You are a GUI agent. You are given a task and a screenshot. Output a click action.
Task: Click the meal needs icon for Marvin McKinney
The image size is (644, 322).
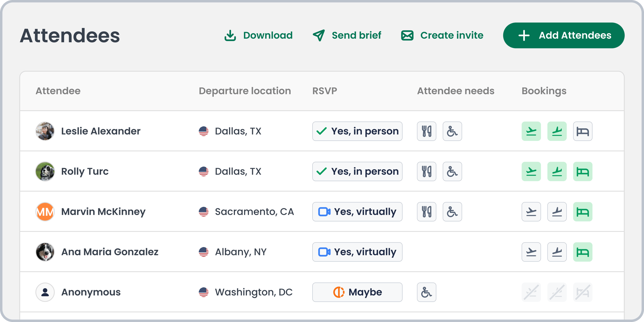point(427,212)
